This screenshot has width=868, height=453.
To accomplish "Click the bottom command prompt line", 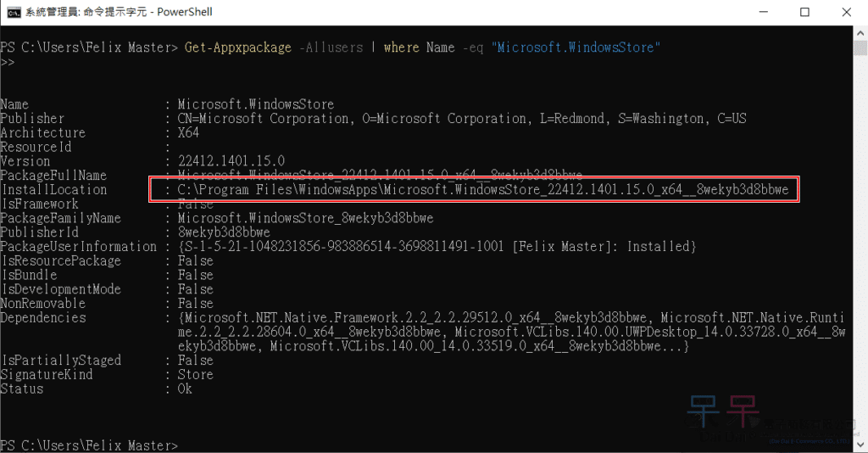I will (89, 445).
